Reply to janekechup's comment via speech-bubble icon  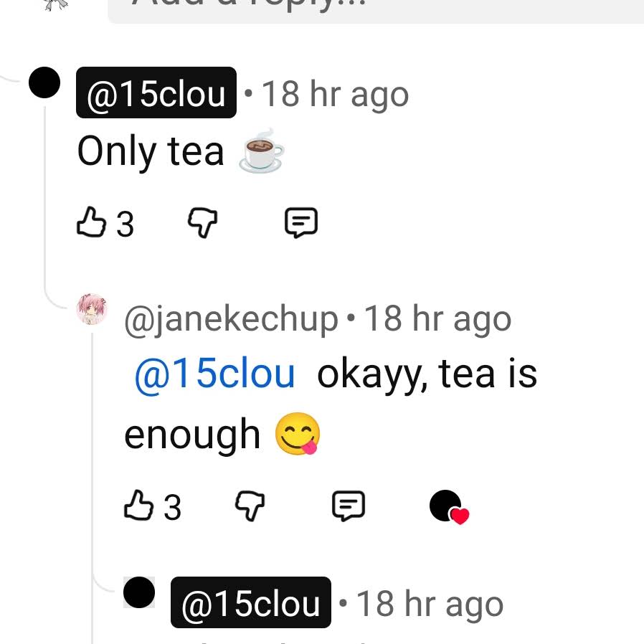[x=349, y=506]
